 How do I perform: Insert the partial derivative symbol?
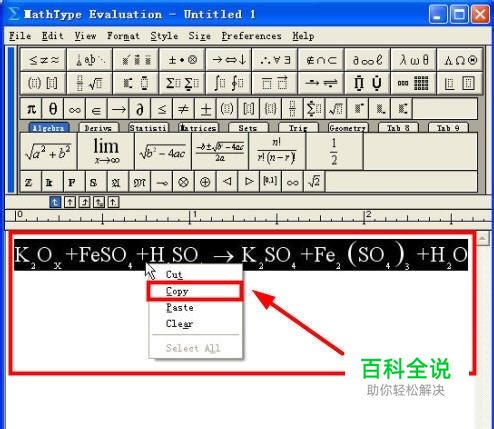coord(140,109)
